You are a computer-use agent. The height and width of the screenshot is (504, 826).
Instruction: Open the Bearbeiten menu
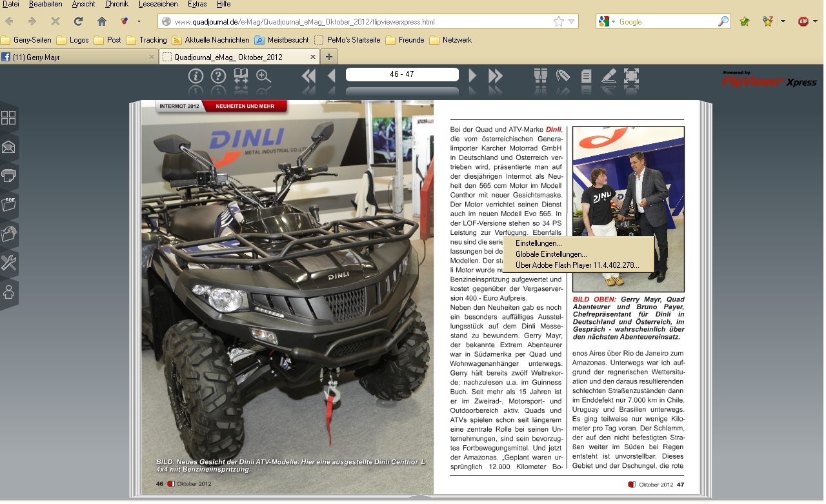click(45, 4)
